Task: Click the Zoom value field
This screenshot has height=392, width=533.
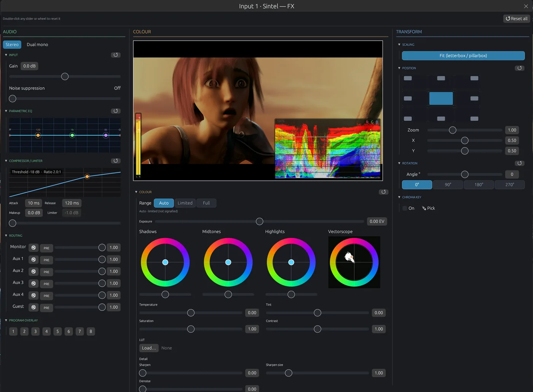Action: (x=512, y=130)
